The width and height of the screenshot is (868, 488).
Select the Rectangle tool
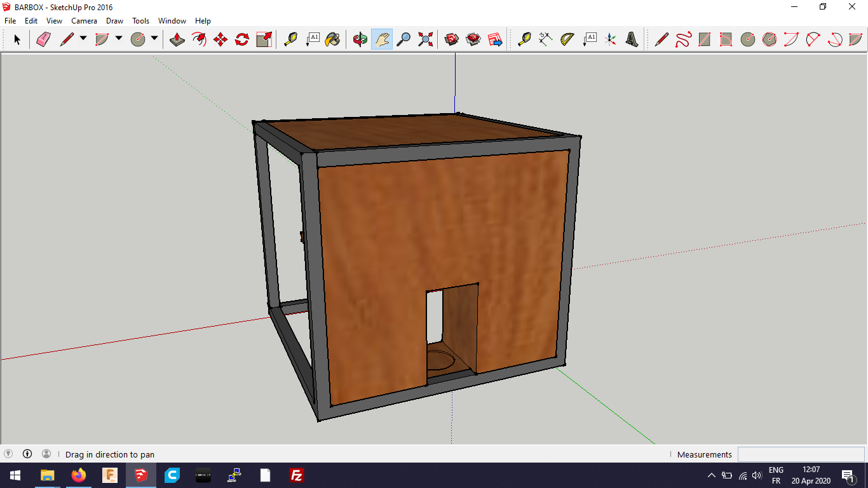tap(705, 39)
